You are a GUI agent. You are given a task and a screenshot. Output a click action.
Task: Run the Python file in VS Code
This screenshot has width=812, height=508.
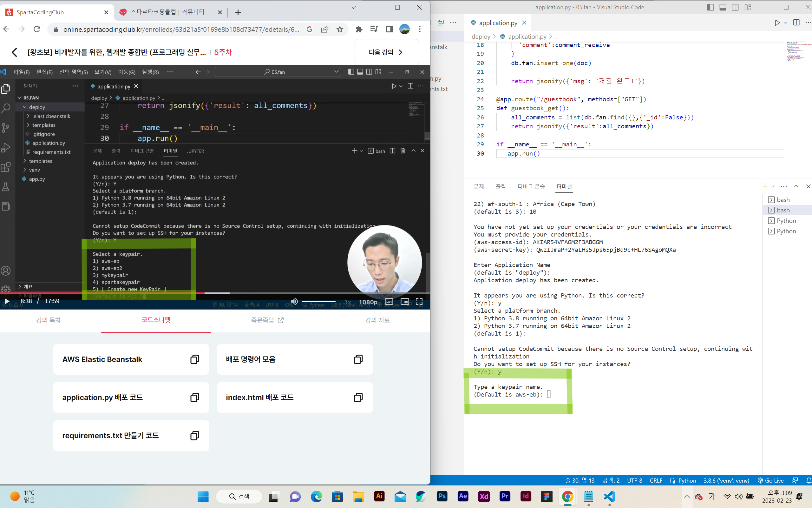pyautogui.click(x=777, y=23)
